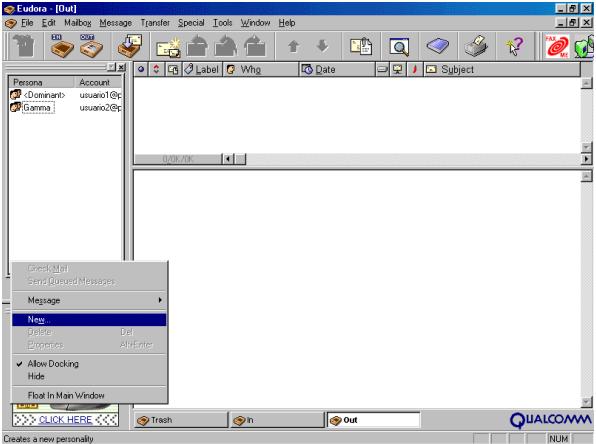Click the Check Mail toolbar icon
The height and width of the screenshot is (444, 596).
pos(129,46)
